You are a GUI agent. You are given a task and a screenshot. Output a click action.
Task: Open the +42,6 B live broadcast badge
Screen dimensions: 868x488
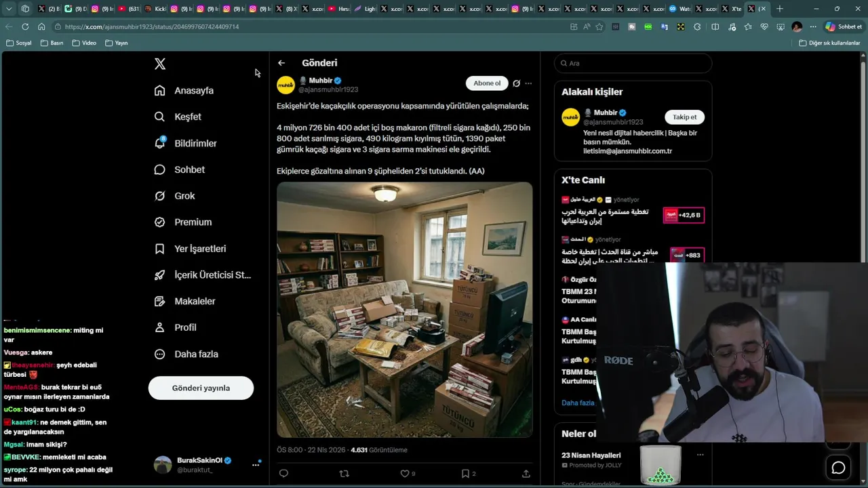[684, 215]
